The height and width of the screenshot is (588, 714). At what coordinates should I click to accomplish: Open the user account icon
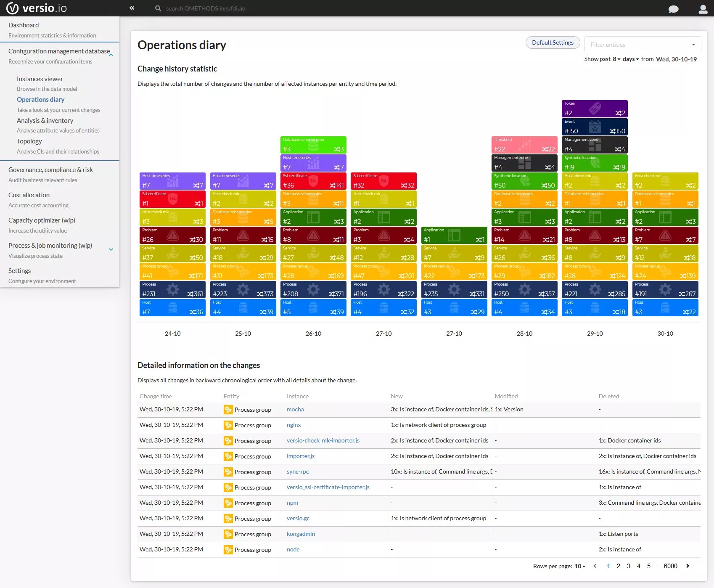click(x=703, y=9)
